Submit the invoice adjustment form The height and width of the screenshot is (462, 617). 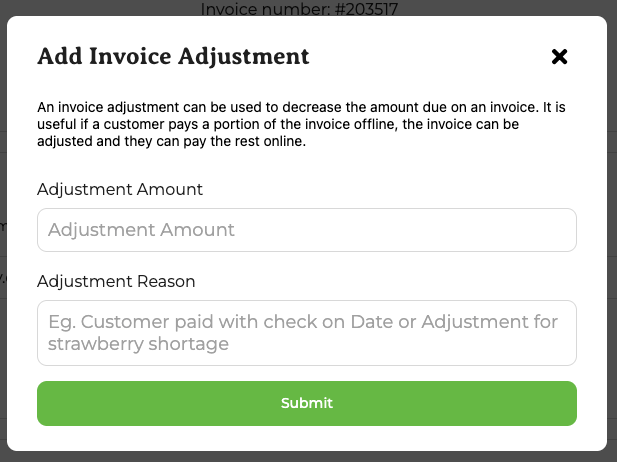pos(307,403)
